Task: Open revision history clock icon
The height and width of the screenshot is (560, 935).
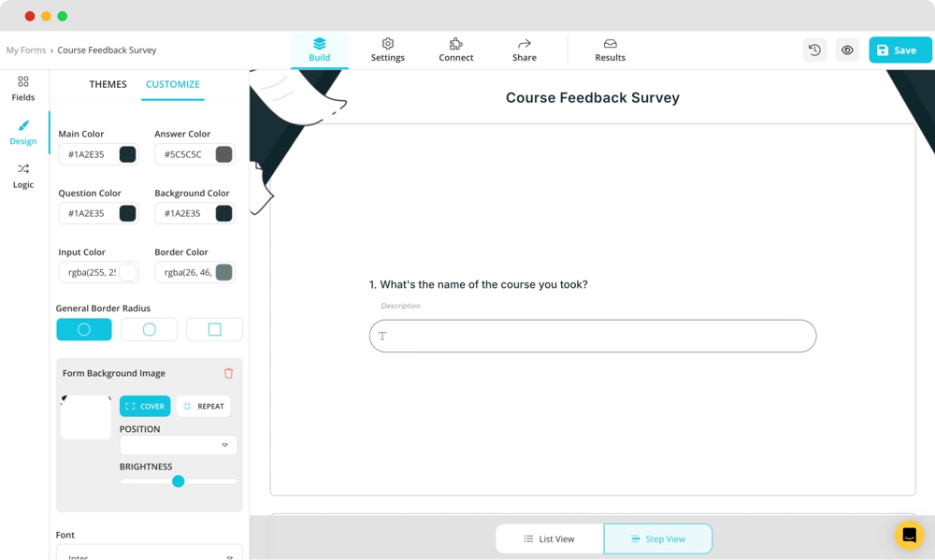Action: pos(814,50)
